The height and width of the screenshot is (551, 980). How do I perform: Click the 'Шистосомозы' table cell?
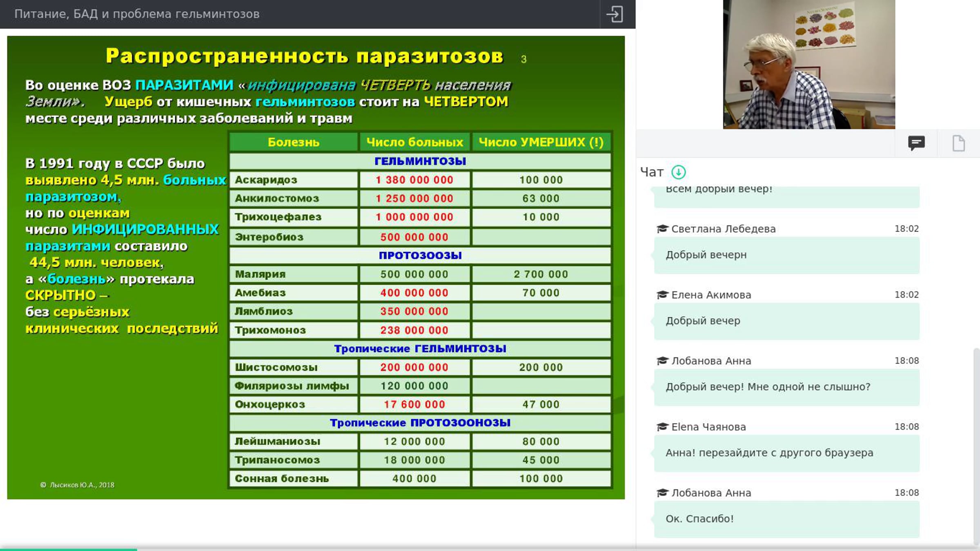(x=294, y=368)
